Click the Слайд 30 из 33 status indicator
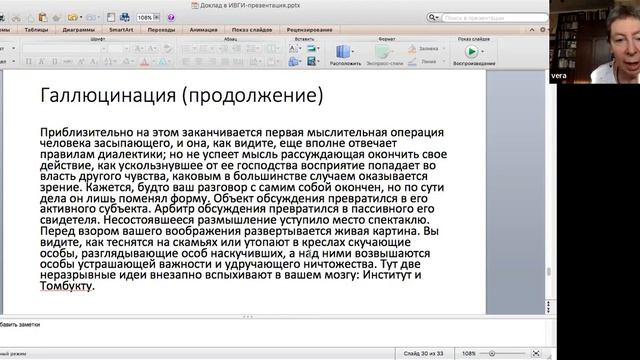Viewport: 640px width, 360px height. 423,353
